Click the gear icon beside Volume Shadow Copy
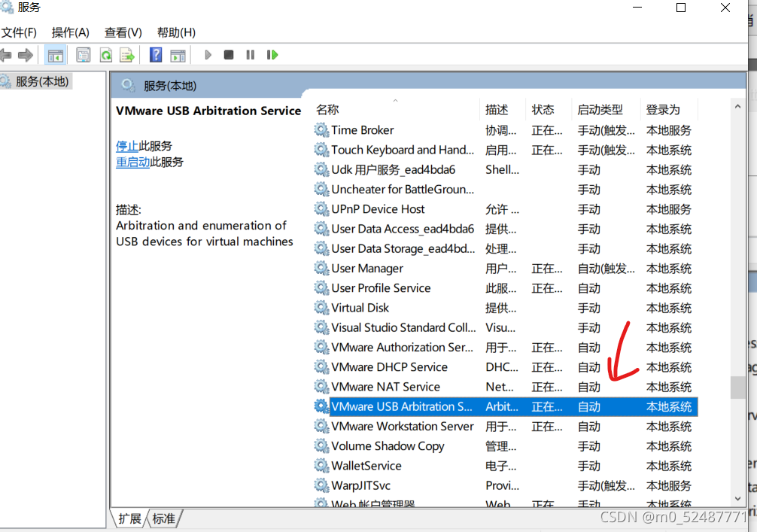The width and height of the screenshot is (757, 532). 321,446
